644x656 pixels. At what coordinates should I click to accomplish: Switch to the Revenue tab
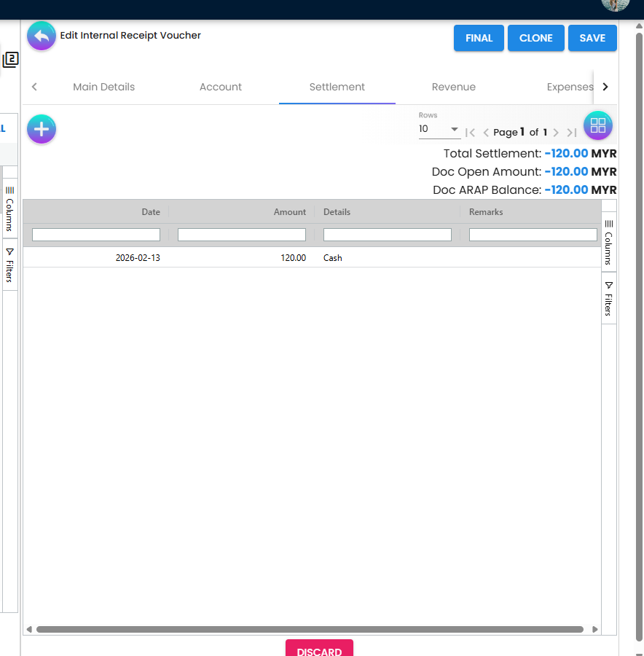(x=453, y=87)
